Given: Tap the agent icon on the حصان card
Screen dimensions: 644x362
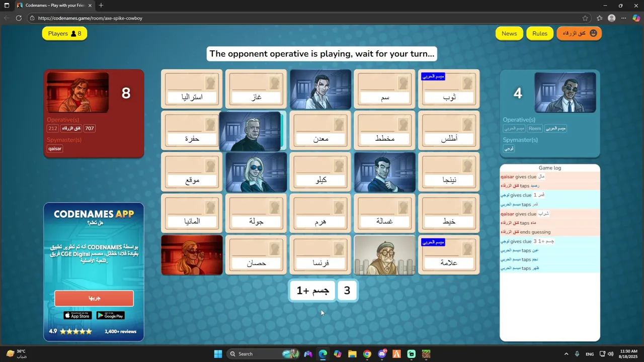Looking at the screenshot, I should tap(274, 249).
